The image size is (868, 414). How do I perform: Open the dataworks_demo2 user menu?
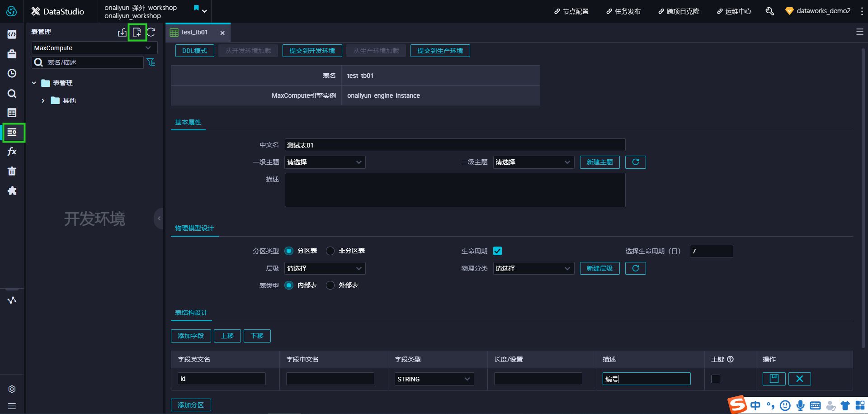point(818,11)
